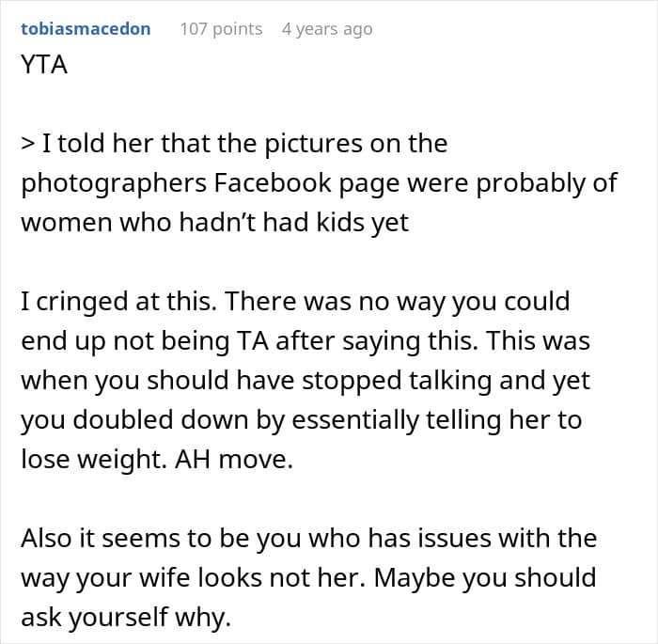Click the phrase 'AH move.'
Image resolution: width=658 pixels, height=644 pixels.
coord(234,460)
